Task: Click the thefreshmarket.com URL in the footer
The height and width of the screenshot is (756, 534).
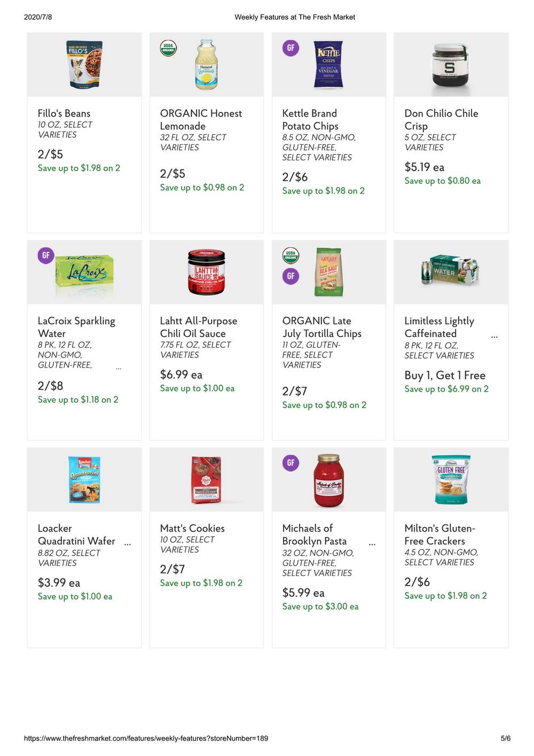Action: pos(146,738)
